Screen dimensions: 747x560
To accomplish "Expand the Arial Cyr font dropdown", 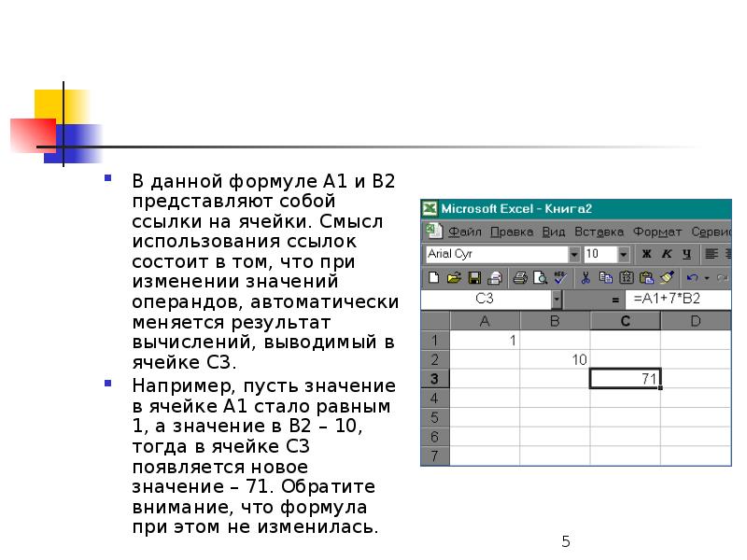I will point(573,254).
